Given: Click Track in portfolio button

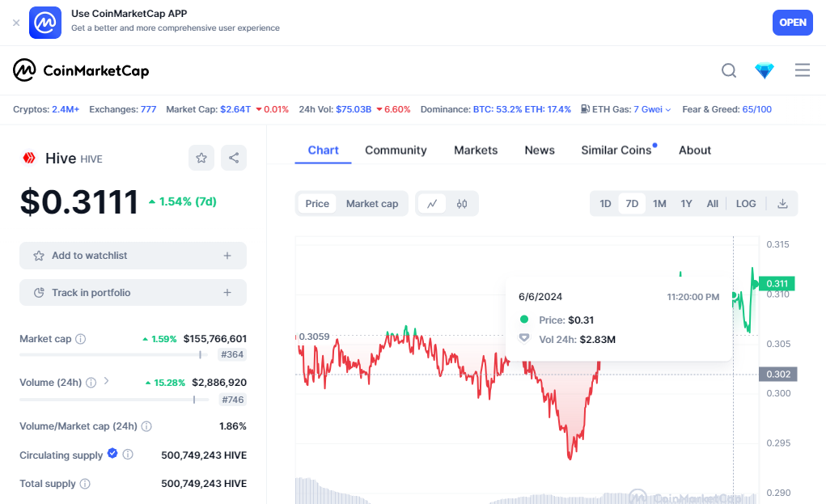Looking at the screenshot, I should point(133,293).
